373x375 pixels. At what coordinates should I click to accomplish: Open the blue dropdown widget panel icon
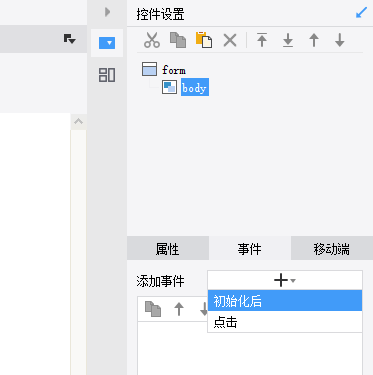coord(107,43)
